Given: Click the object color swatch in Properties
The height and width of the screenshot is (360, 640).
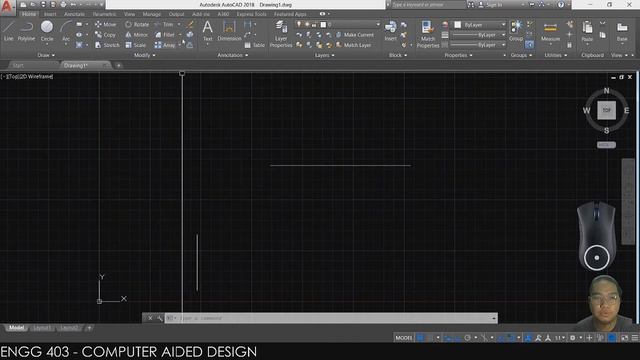Looking at the screenshot, I should tap(458, 24).
